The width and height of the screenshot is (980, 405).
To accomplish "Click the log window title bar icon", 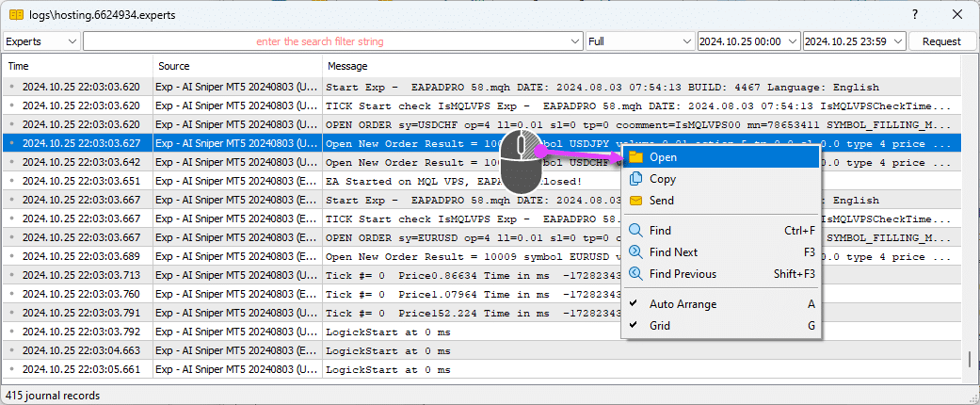I will (x=16, y=14).
